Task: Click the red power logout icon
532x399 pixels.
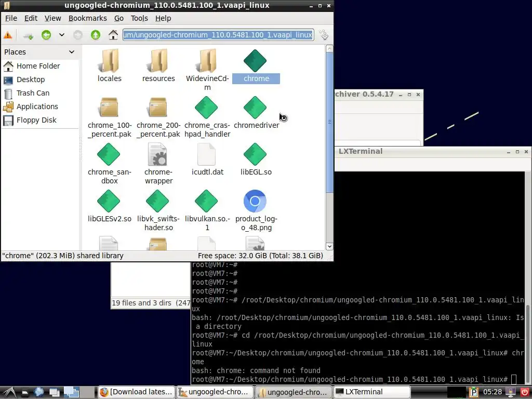Action: coord(524,392)
